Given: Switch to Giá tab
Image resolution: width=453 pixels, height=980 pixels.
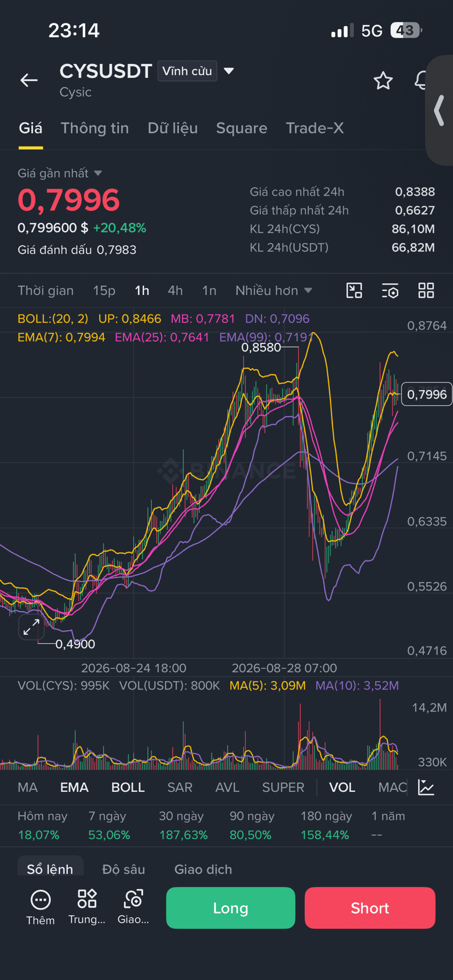Looking at the screenshot, I should [31, 128].
